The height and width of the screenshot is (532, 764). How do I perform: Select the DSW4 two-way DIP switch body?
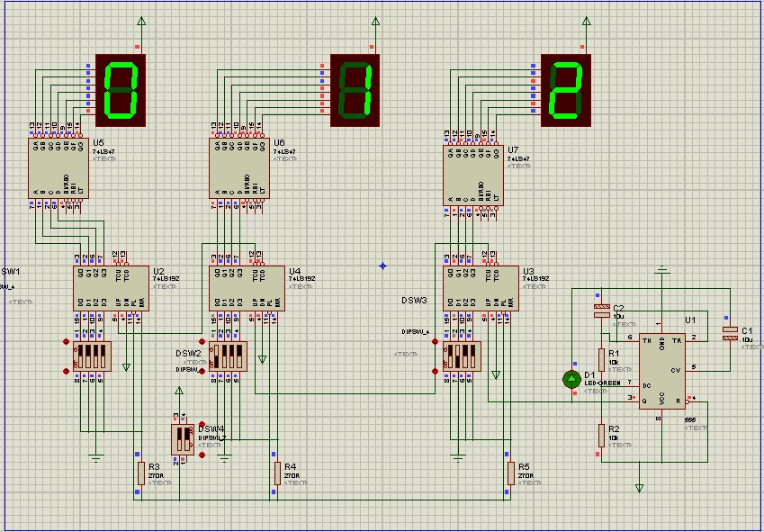tap(183, 439)
